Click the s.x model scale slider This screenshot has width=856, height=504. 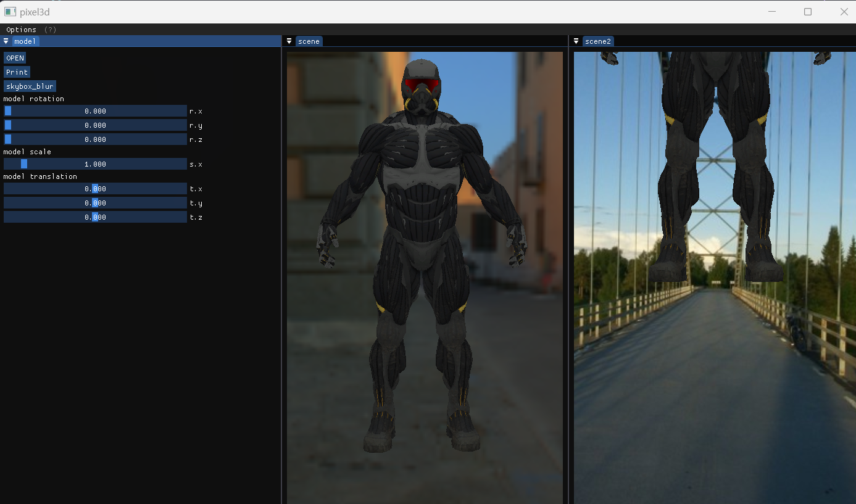click(x=95, y=164)
